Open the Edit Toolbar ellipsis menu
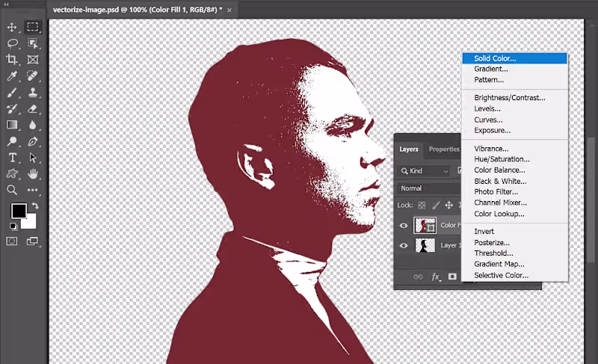The height and width of the screenshot is (364, 598). 32,190
